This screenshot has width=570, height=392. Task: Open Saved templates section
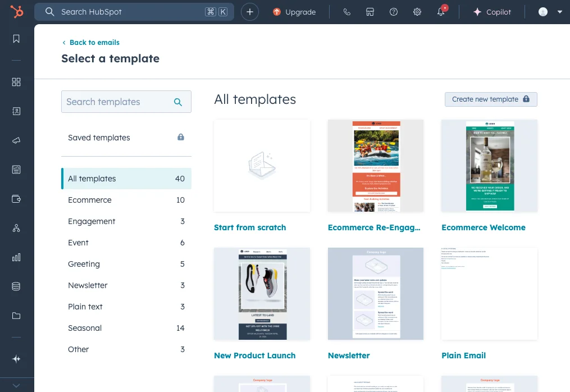pos(126,138)
